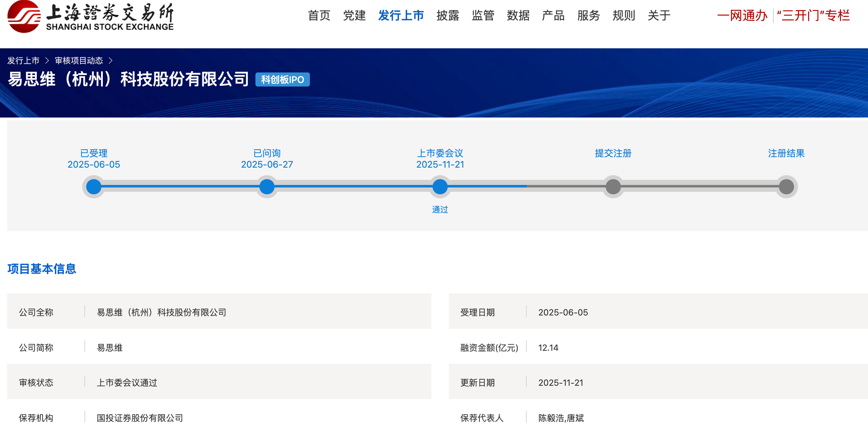
Task: Click the 已受理 timeline node
Action: 94,187
